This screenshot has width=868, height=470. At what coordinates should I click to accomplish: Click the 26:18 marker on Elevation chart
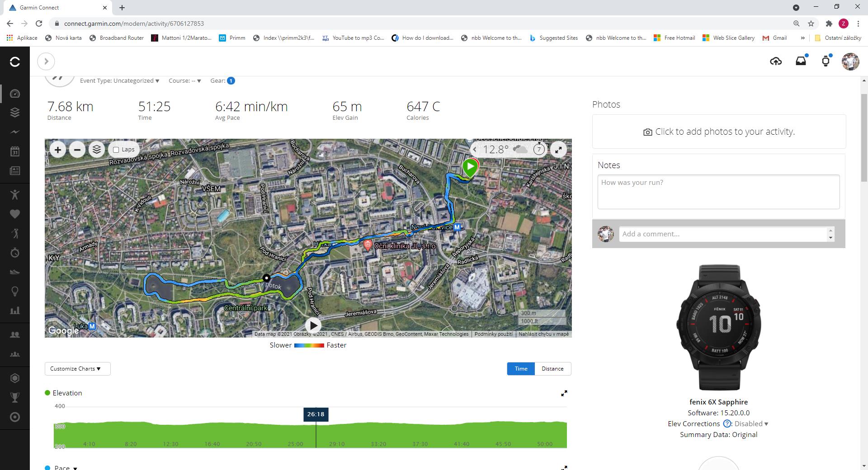coord(316,414)
